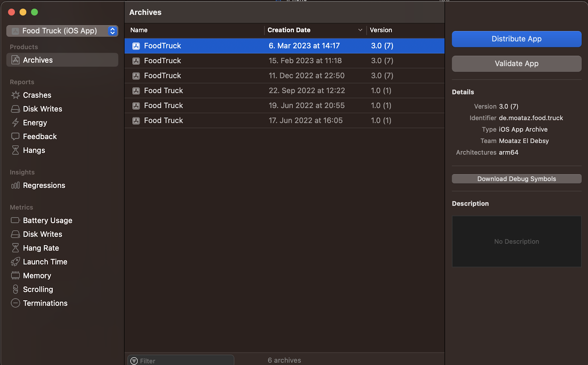Click the filter icon in the Filter field
The image size is (588, 365).
(x=134, y=361)
